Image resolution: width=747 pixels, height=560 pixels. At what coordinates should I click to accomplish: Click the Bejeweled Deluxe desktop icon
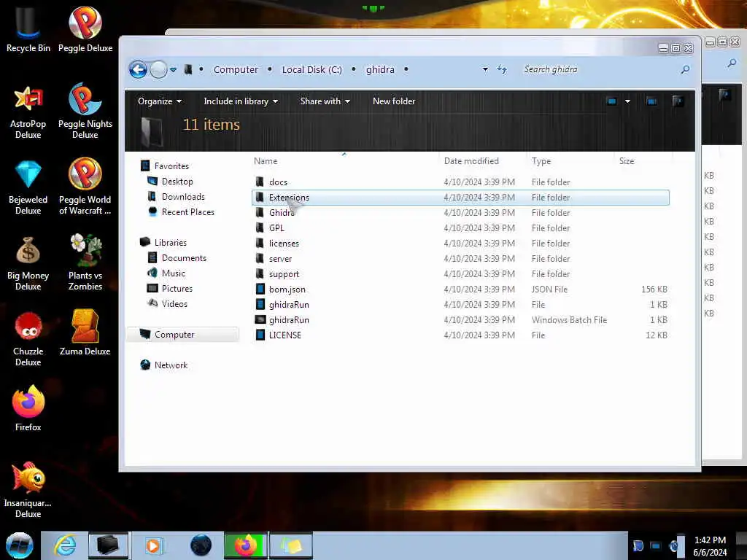[28, 187]
